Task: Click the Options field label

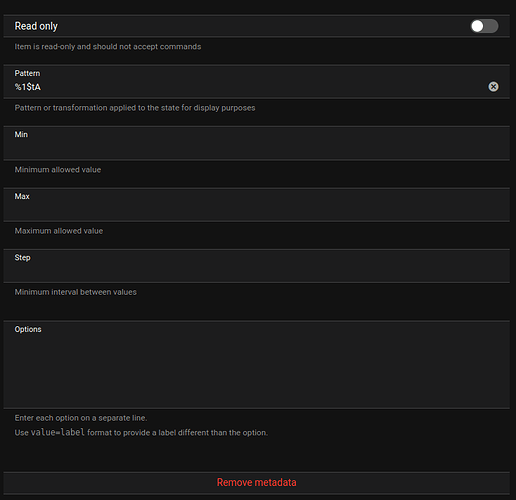Action: 28,329
